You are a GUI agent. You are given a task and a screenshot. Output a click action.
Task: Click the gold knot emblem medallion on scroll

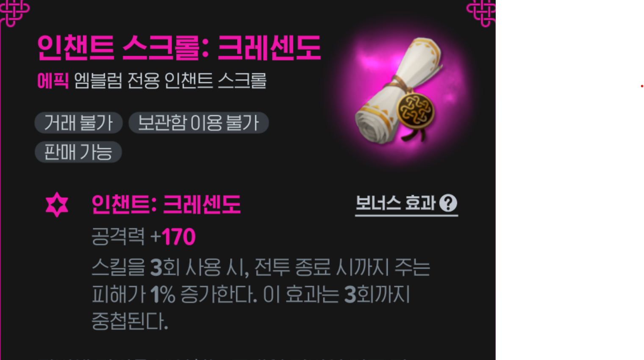416,110
